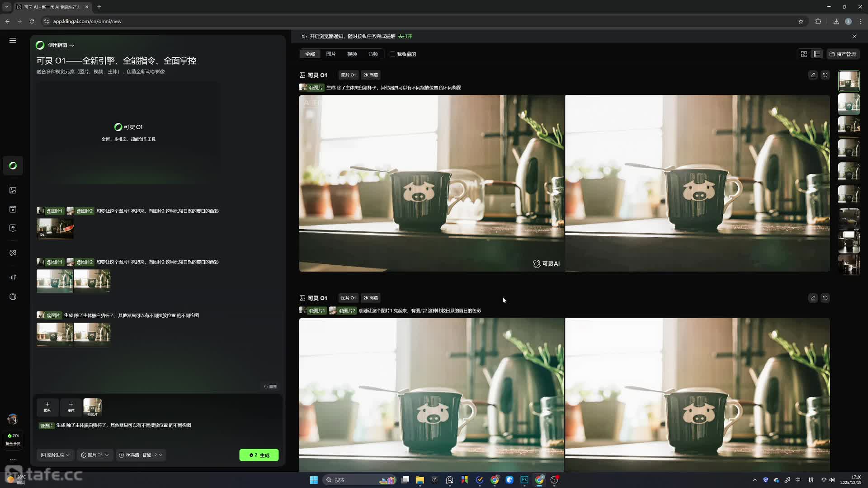Toggle the 我收藏的 favorites checkbox

392,54
